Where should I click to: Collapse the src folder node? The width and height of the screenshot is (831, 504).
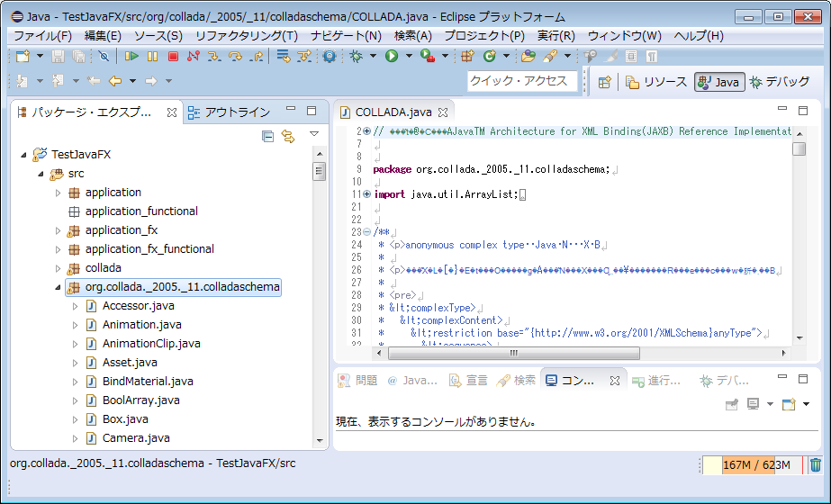pyautogui.click(x=41, y=174)
